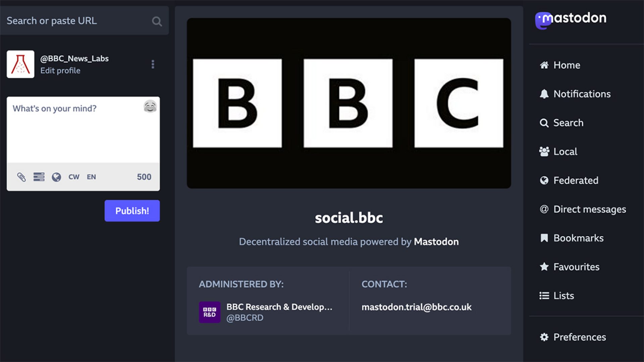Open the Local timeline
Screen dimensions: 644x362
(x=565, y=152)
